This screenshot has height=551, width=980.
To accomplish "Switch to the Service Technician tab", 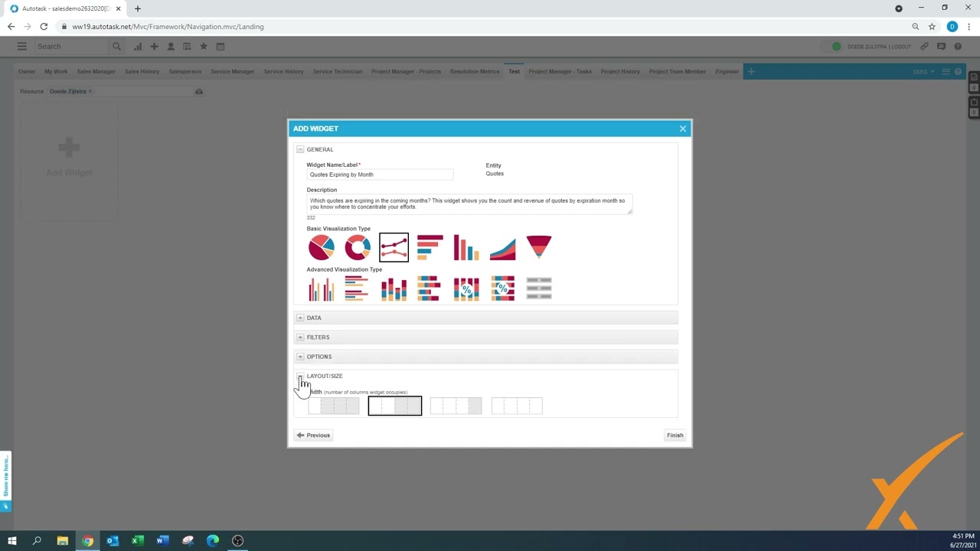I will click(338, 72).
